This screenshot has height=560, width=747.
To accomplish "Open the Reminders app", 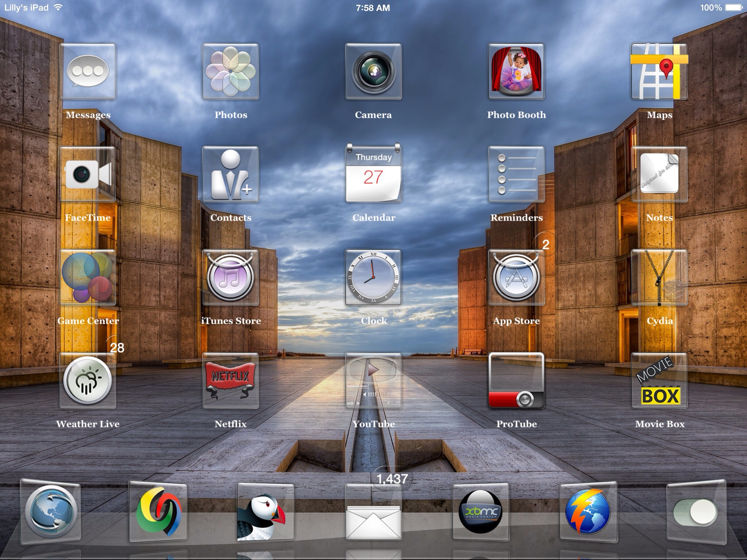I will tap(516, 174).
